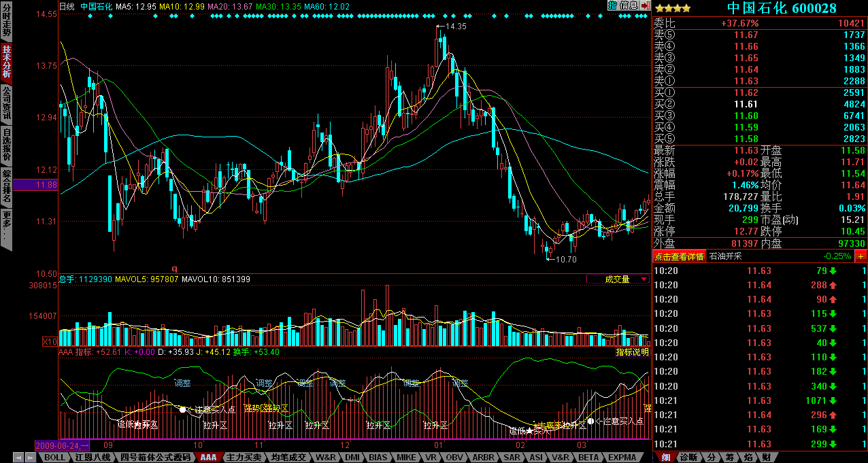The height and width of the screenshot is (463, 868).
Task: Click 卖① ask price 11.63
Action: pos(746,81)
